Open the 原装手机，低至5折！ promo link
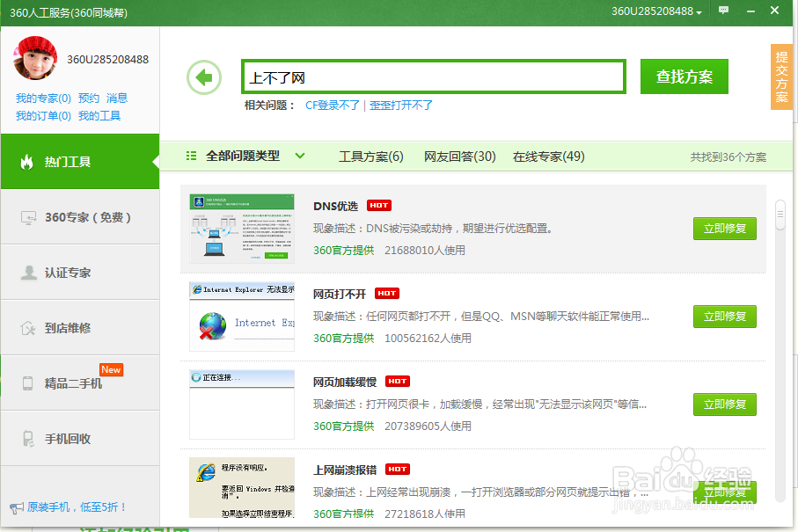 (77, 507)
